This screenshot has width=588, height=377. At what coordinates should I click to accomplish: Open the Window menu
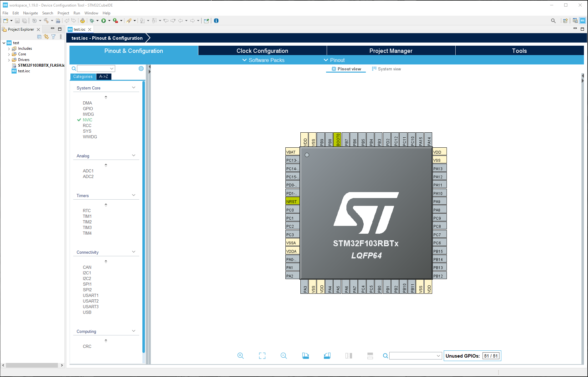coord(91,13)
